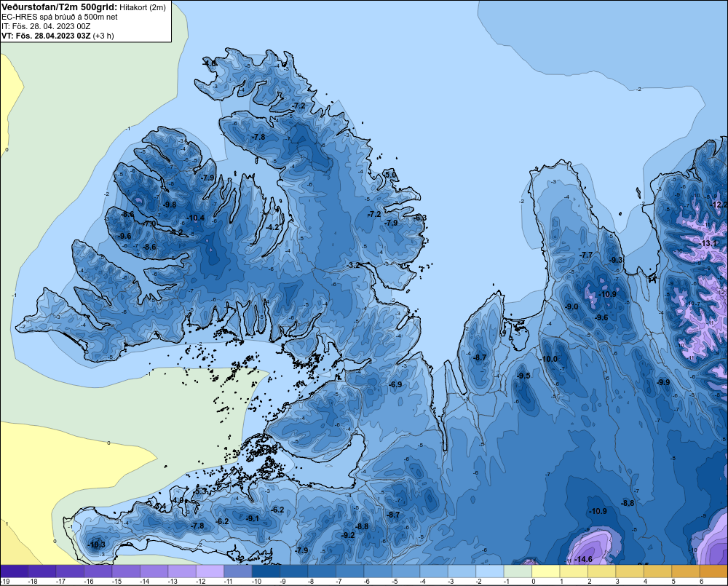Select the '-9.3' temperature value

pos(616,260)
